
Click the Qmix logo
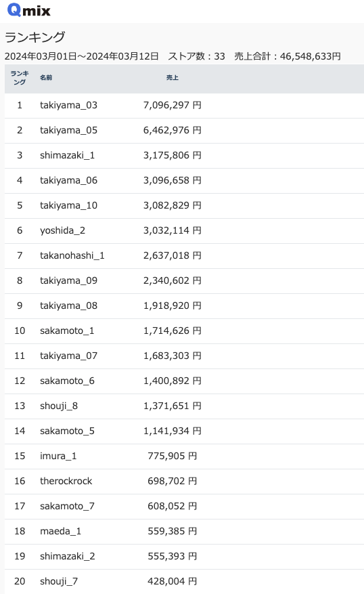pyautogui.click(x=29, y=10)
